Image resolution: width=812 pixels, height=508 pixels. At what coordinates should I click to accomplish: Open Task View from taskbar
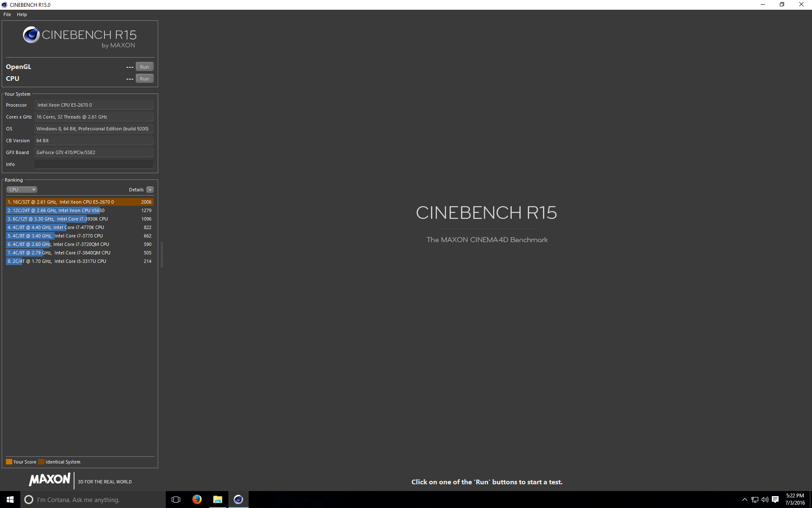pyautogui.click(x=176, y=500)
